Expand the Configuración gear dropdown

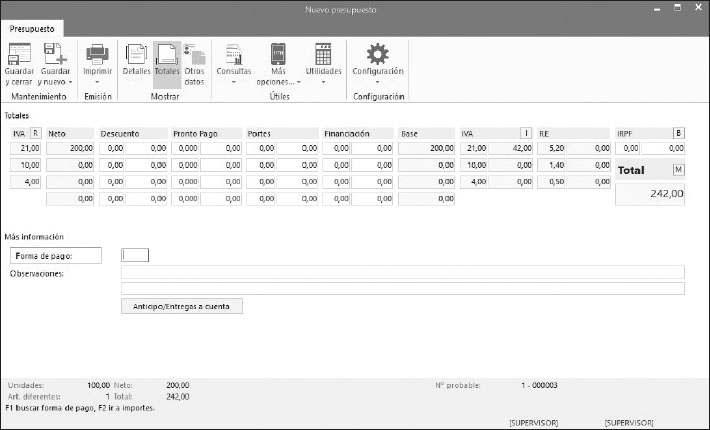(x=377, y=82)
